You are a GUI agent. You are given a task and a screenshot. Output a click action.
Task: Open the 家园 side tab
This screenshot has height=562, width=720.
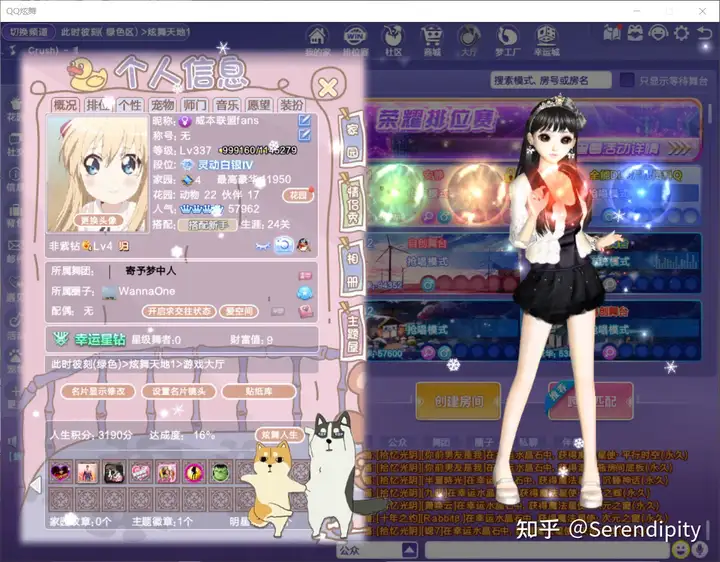352,139
